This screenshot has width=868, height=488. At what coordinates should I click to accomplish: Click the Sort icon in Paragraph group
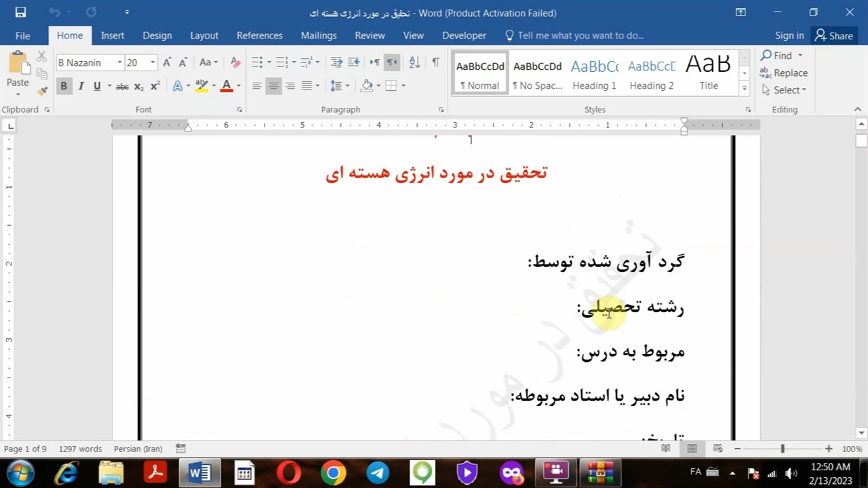[x=414, y=62]
